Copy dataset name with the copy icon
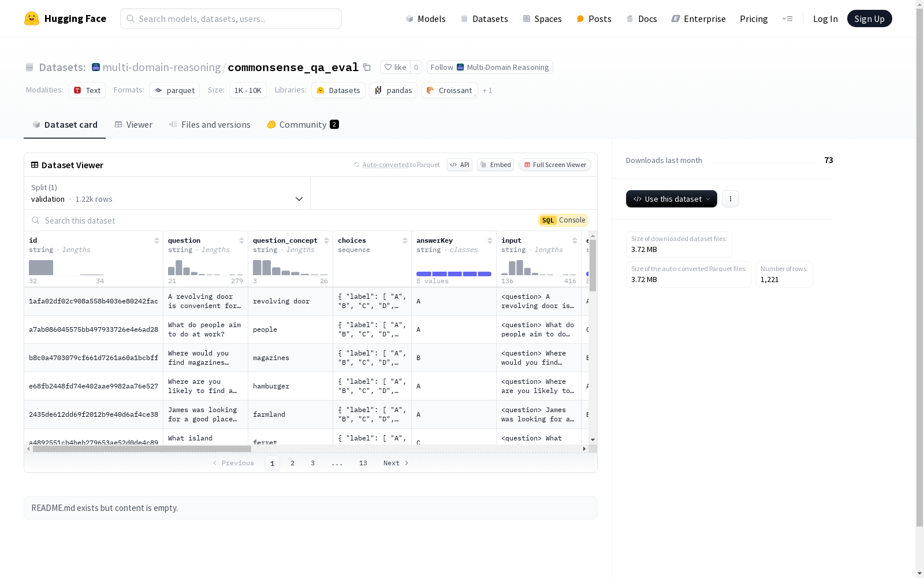The height and width of the screenshot is (578, 924). coord(367,67)
